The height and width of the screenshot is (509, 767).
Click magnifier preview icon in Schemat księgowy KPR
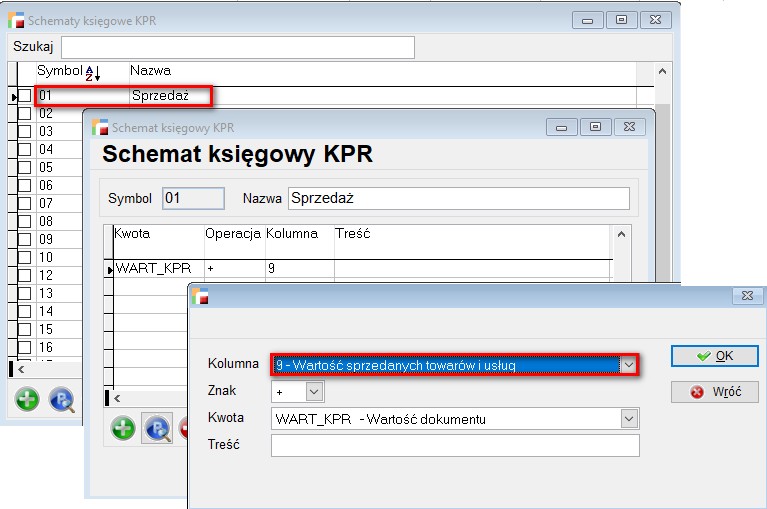pos(157,429)
